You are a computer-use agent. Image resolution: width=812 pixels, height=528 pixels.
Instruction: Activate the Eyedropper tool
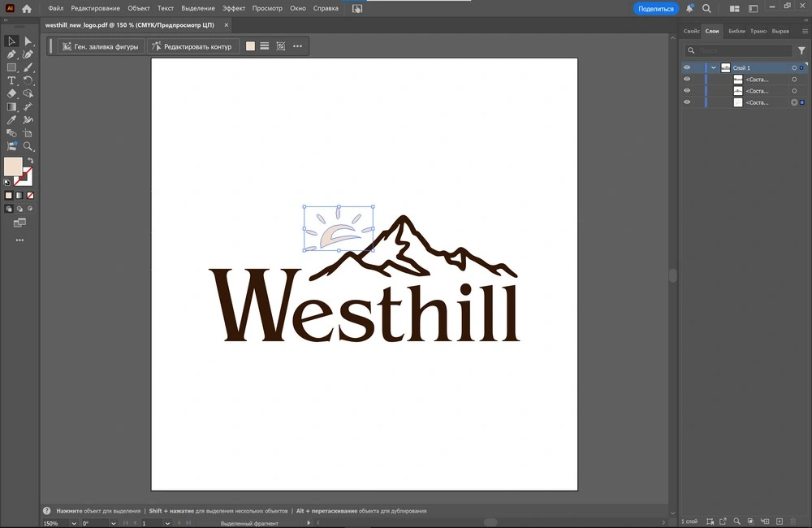(12, 119)
